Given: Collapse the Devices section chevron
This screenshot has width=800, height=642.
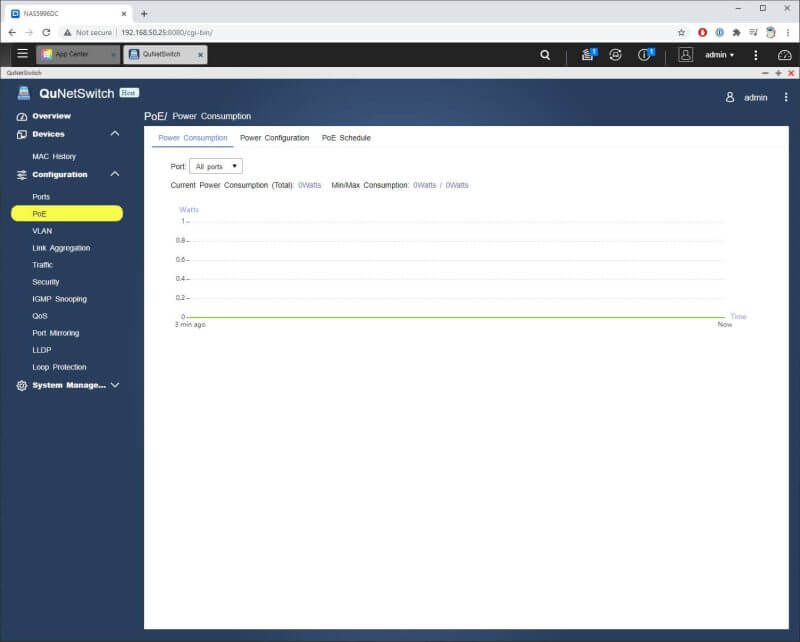Looking at the screenshot, I should click(115, 134).
